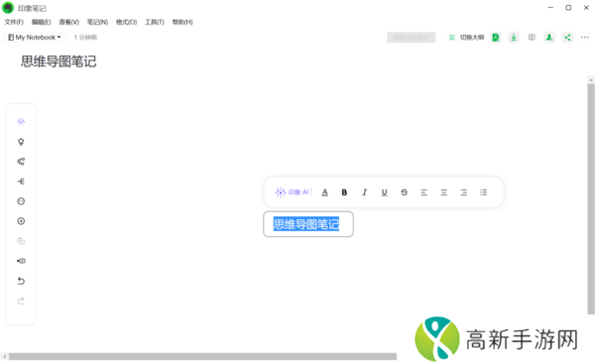Click the '1 分钟前' last edited timestamp

point(85,38)
